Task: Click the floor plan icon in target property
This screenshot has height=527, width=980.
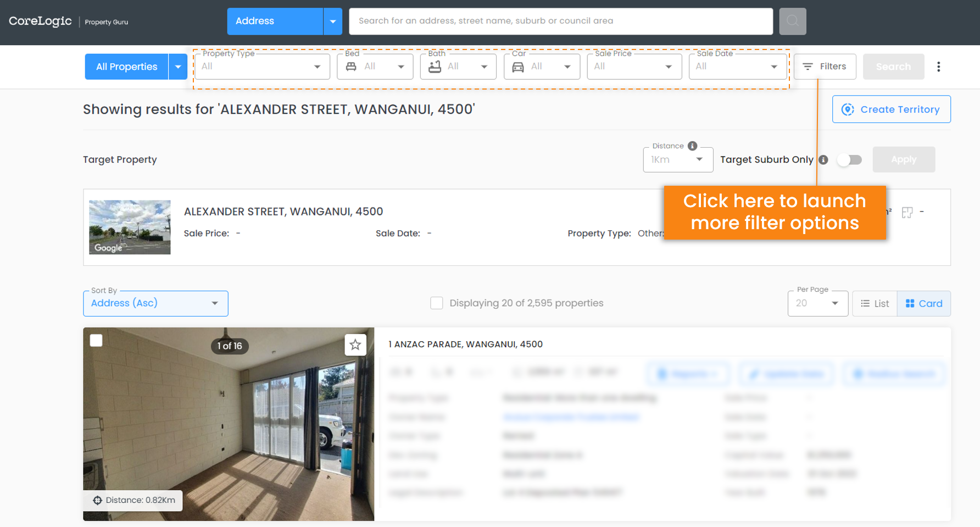Action: 907,212
